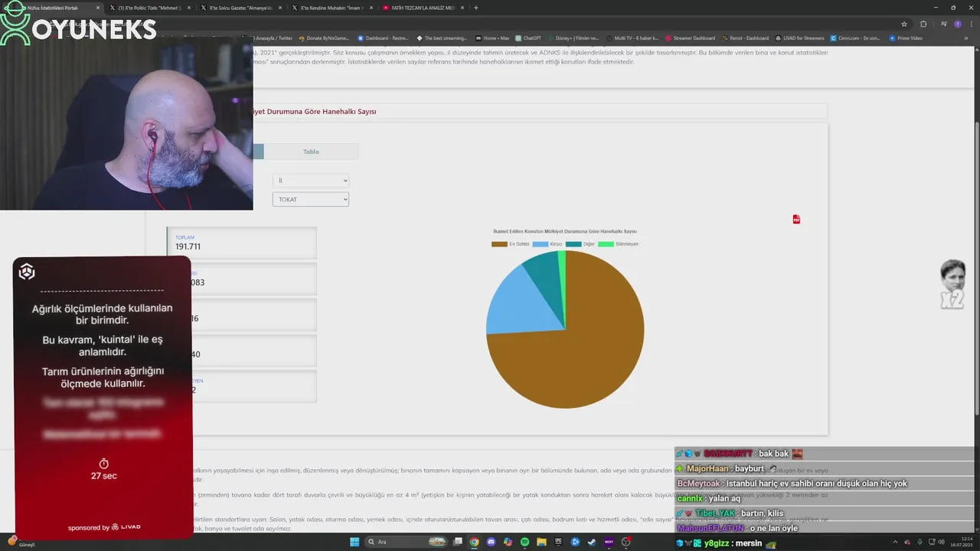This screenshot has width=980, height=551.
Task: Select the TOPLAM 191.711 stat card
Action: click(x=242, y=243)
